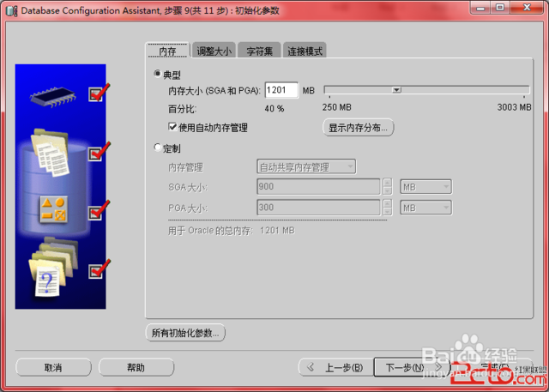This screenshot has width=549, height=392.
Task: Click the memory chip icon in side panel
Action: pyautogui.click(x=52, y=95)
